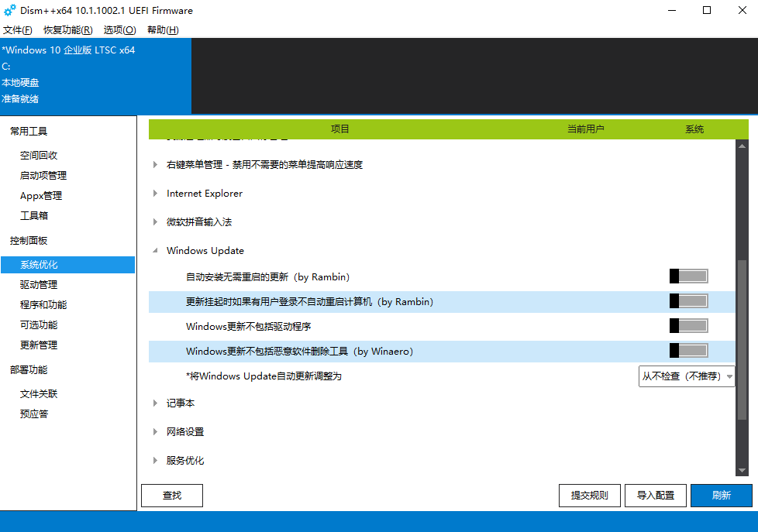The width and height of the screenshot is (758, 532).
Task: Open the 文件 menu
Action: 17,29
